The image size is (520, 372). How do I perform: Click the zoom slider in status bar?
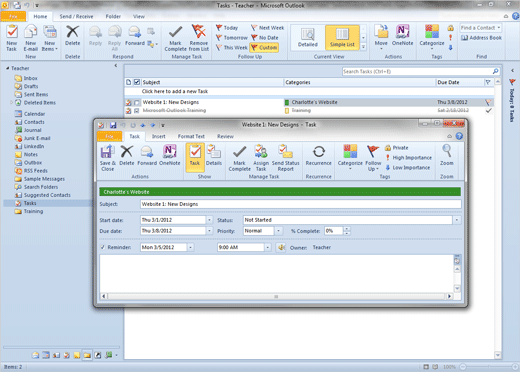point(489,367)
